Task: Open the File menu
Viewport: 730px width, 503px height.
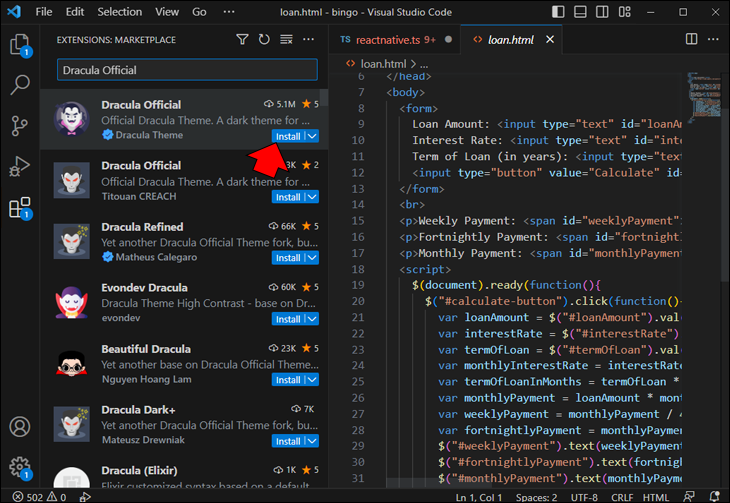Action: point(44,12)
